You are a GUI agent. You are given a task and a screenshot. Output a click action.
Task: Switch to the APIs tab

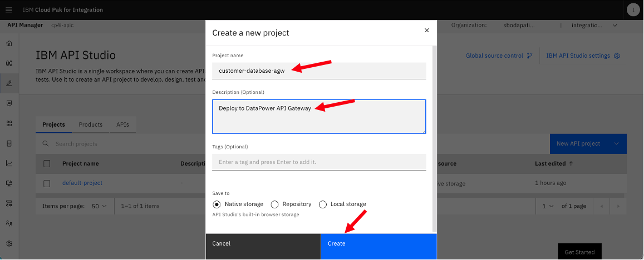122,124
